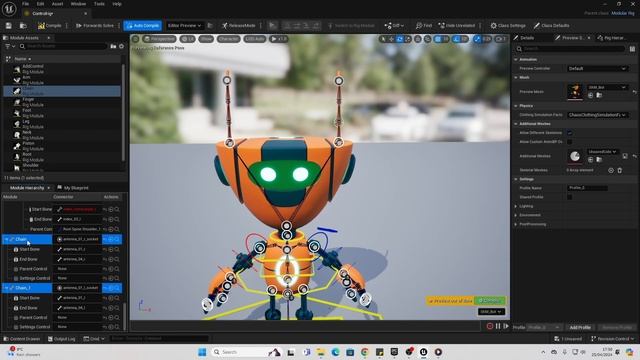Select the Arm rig module asset
Screen dimensions: 640x360
pos(62,80)
